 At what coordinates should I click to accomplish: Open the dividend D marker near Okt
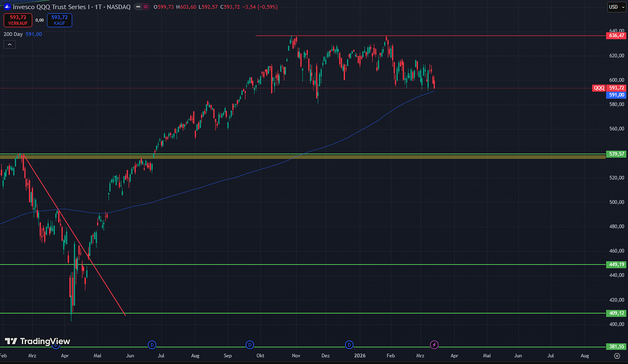click(x=250, y=345)
